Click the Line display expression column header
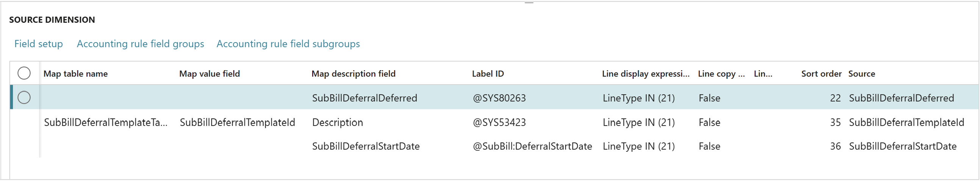 (x=646, y=74)
